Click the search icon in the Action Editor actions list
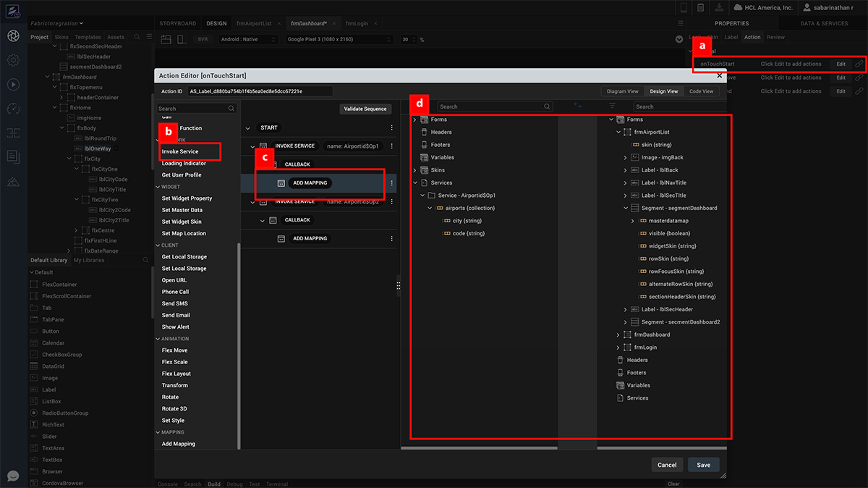Image resolution: width=868 pixels, height=488 pixels. (231, 109)
